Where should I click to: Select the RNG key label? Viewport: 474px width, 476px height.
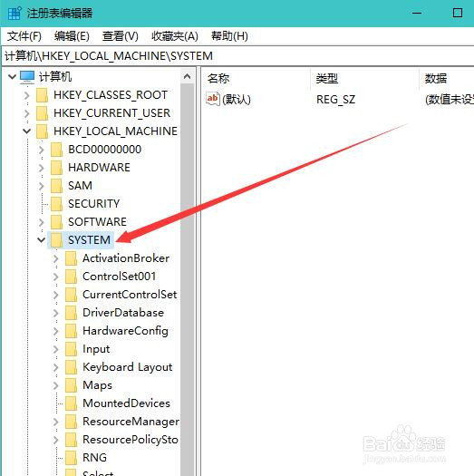[94, 458]
